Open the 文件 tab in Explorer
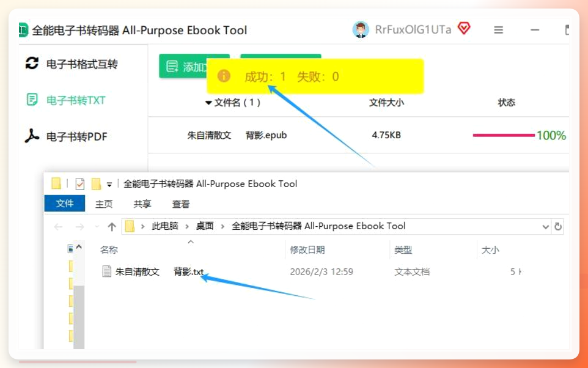588x368 pixels. (65, 204)
